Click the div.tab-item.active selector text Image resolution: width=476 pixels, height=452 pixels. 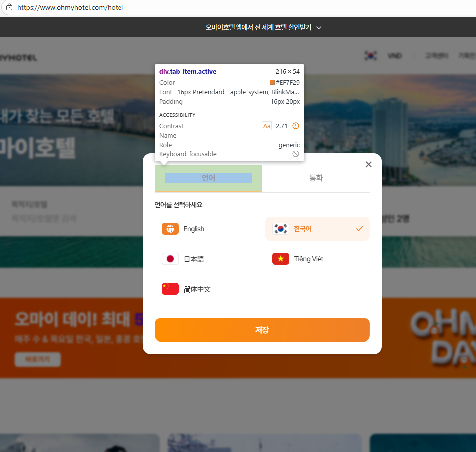click(x=188, y=71)
